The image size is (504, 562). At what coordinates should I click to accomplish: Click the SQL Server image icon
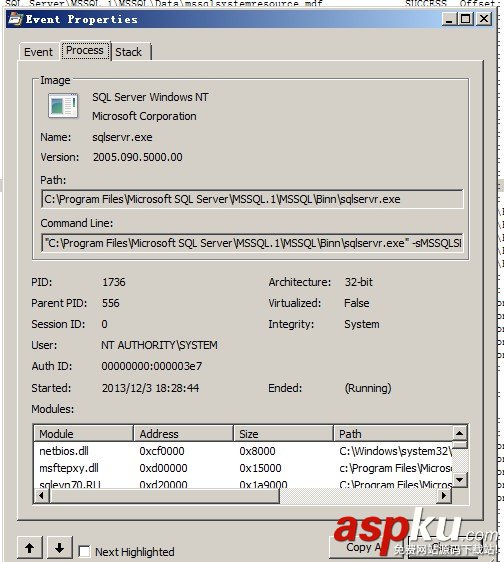click(x=63, y=105)
